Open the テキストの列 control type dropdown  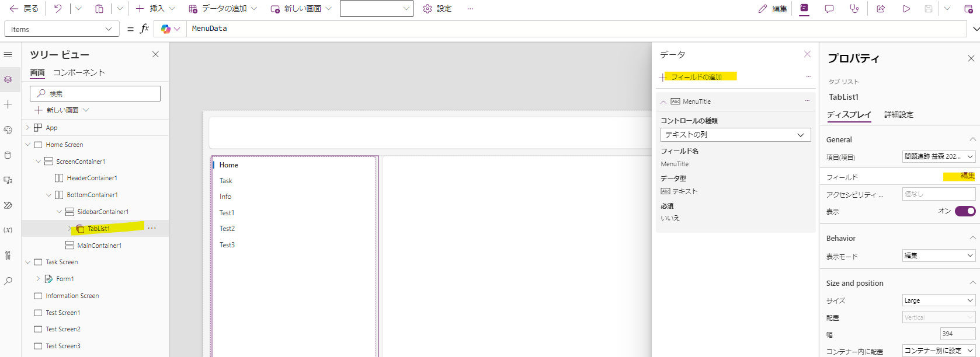pos(736,135)
